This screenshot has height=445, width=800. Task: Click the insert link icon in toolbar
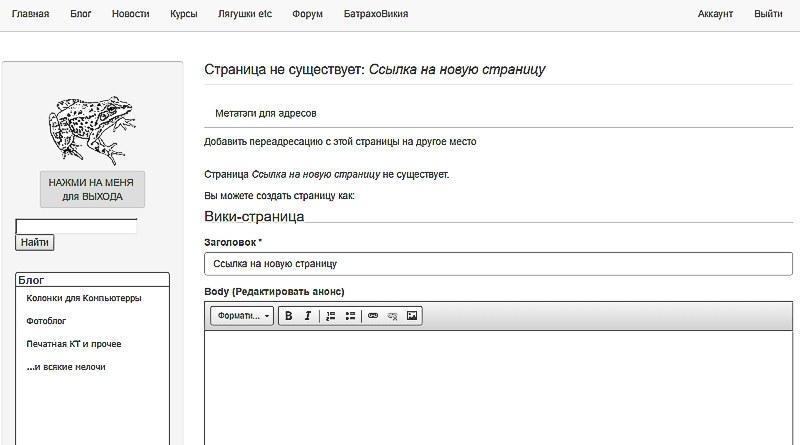coord(373,316)
